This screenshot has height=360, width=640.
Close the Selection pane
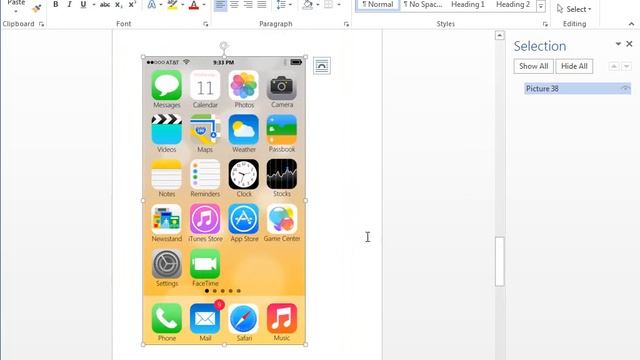click(629, 44)
